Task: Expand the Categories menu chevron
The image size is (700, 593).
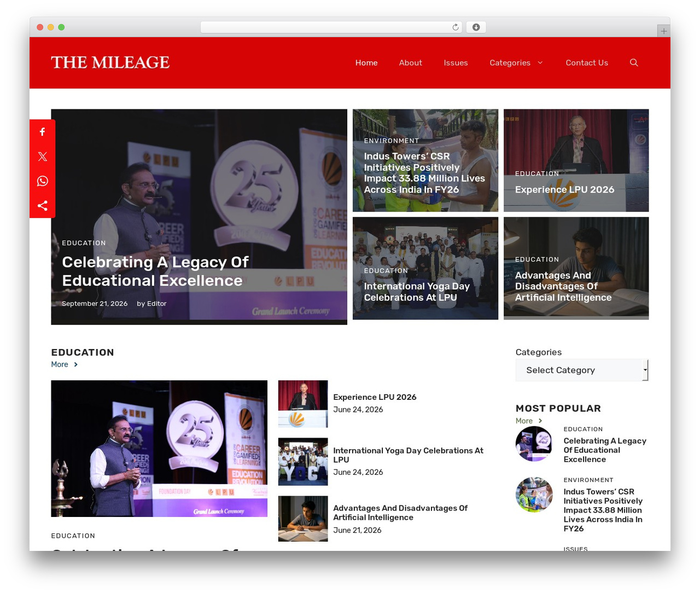Action: click(x=540, y=63)
